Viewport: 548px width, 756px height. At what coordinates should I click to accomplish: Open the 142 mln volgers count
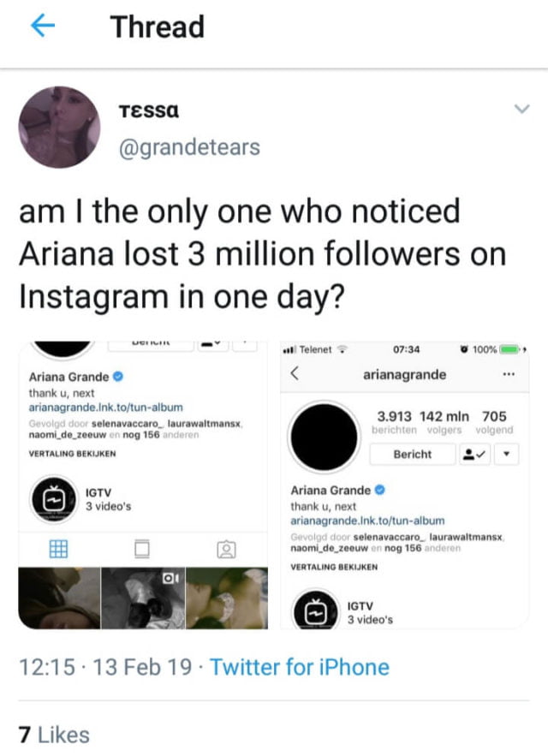pos(443,422)
